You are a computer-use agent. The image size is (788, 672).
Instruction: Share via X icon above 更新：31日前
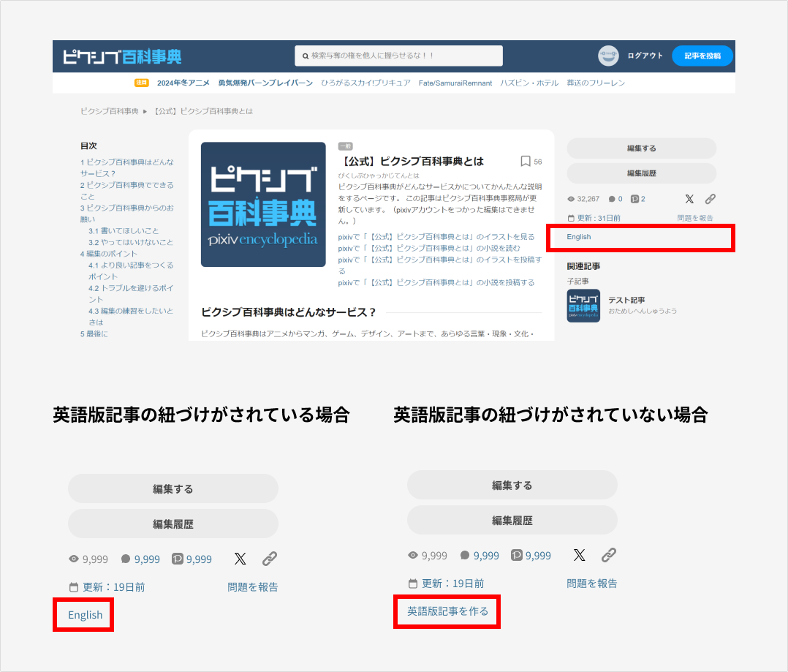[x=689, y=199]
